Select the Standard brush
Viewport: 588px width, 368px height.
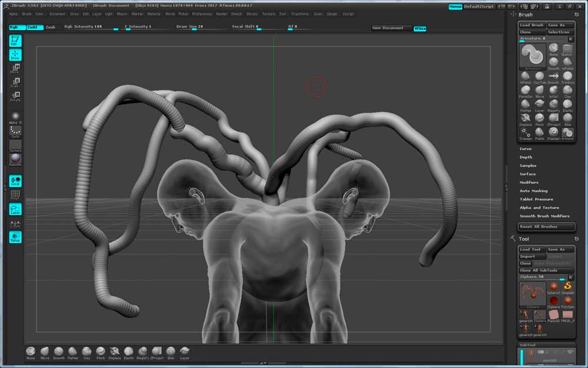pyautogui.click(x=553, y=133)
